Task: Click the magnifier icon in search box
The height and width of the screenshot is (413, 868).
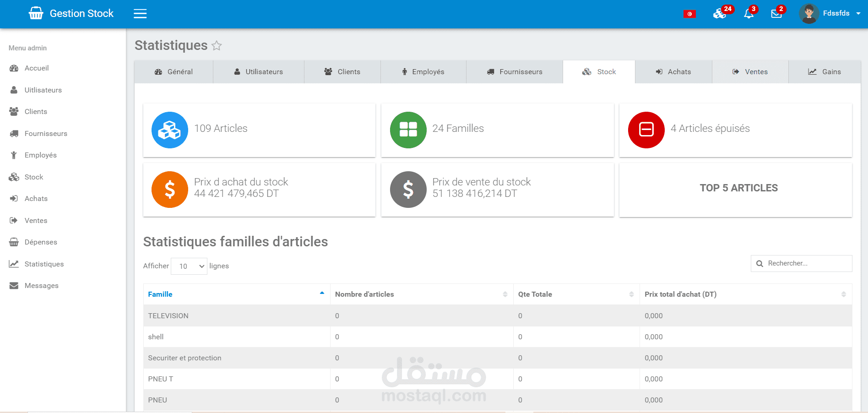Action: [x=759, y=264]
